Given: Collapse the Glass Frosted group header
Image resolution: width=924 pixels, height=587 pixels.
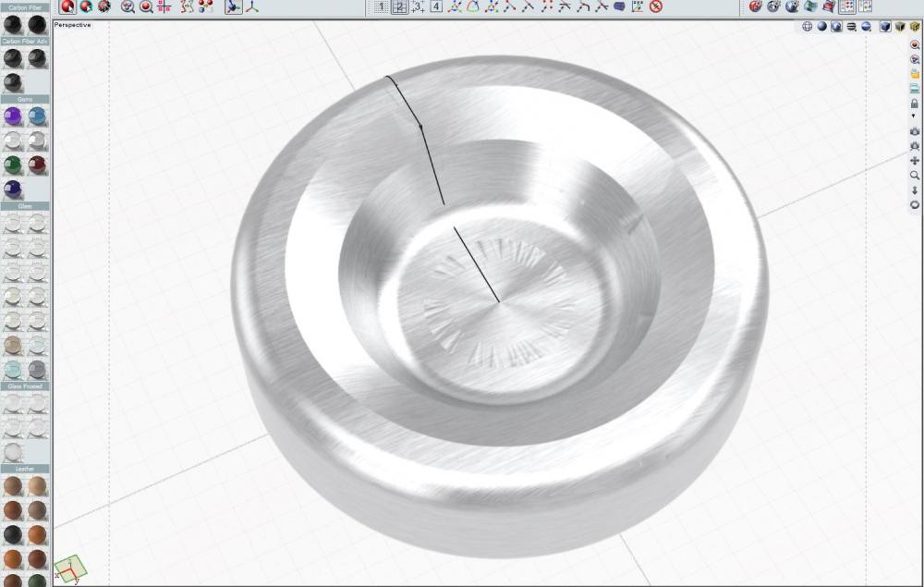Looking at the screenshot, I should pyautogui.click(x=25, y=386).
